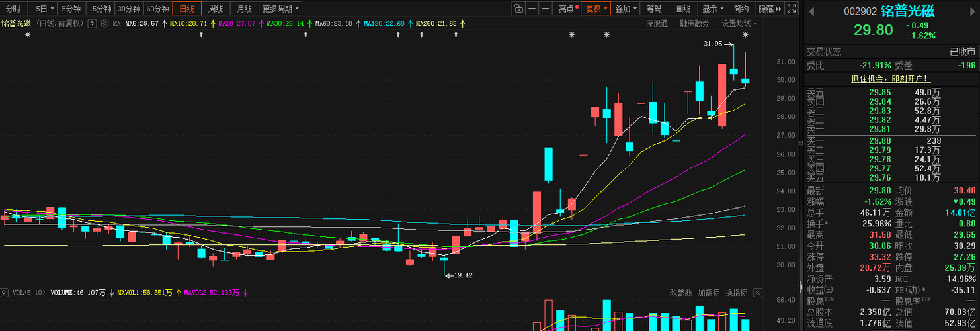
Task: Expand 隐藏 side panel arrows
Action: coord(770,9)
